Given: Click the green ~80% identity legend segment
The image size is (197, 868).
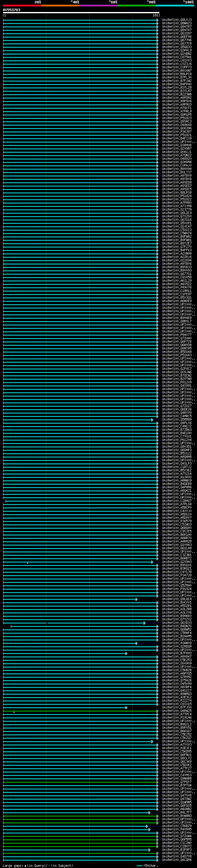Looking at the screenshot, I should click(x=137, y=6).
